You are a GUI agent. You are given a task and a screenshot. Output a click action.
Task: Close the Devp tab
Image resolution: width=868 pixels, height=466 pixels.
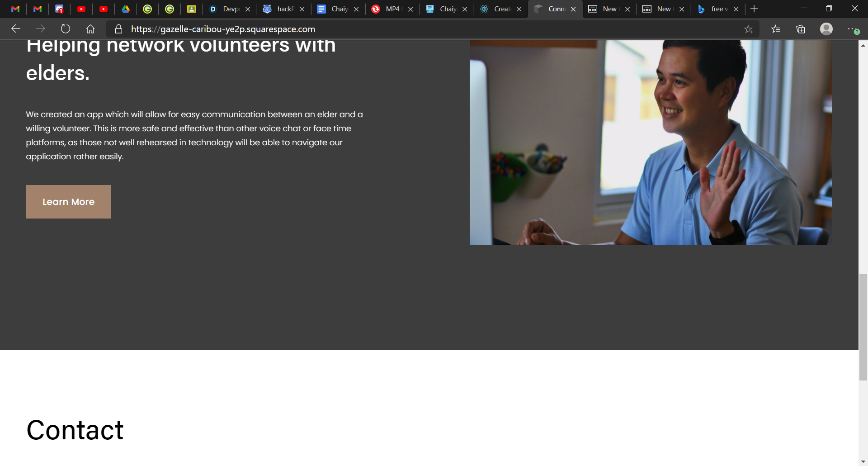click(248, 9)
